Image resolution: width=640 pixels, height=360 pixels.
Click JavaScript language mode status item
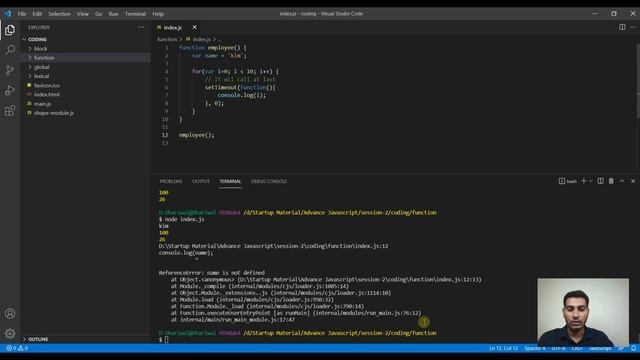click(600, 348)
